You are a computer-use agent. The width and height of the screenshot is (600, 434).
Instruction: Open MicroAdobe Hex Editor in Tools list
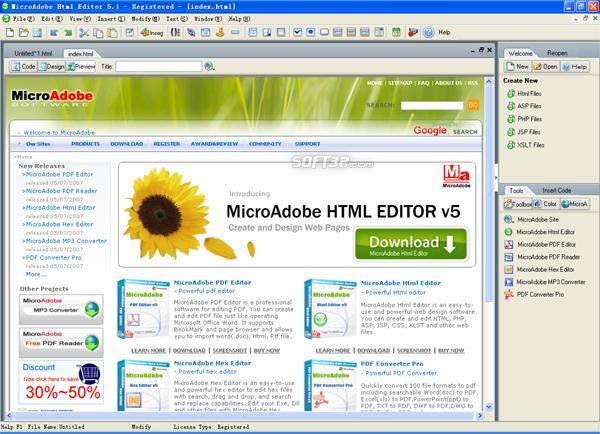point(540,270)
